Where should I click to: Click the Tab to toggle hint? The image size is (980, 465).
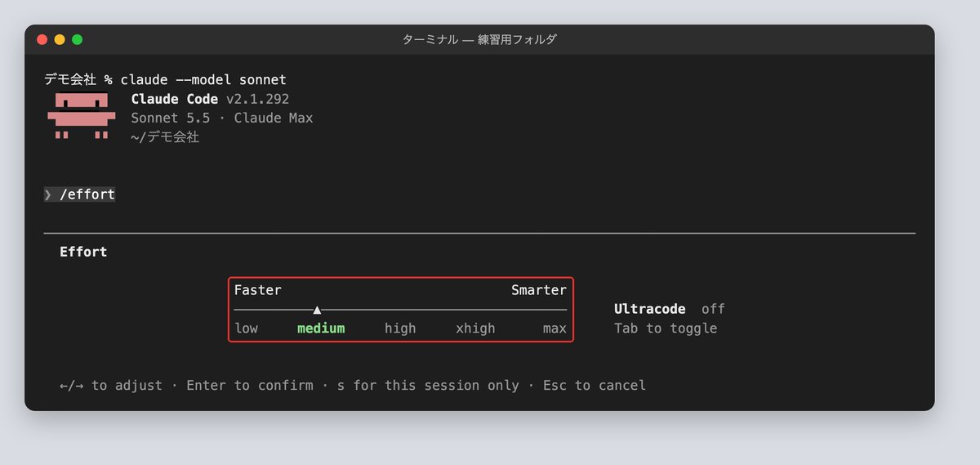click(666, 329)
